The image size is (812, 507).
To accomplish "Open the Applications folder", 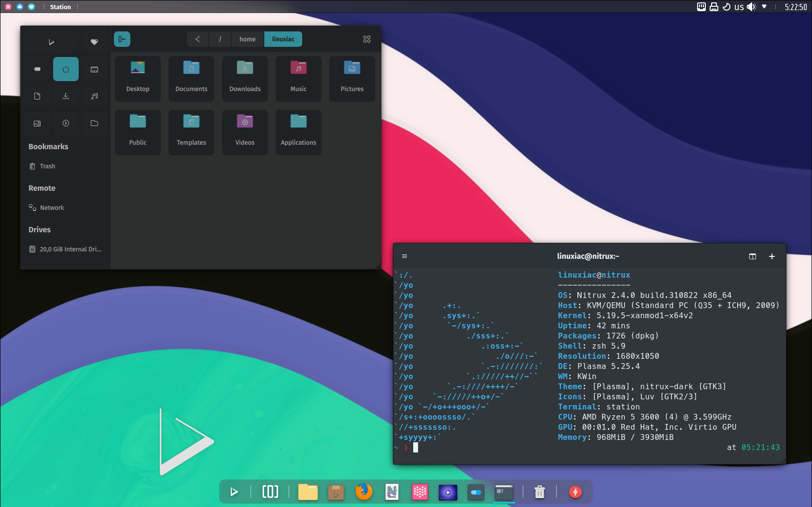I will coord(298,132).
